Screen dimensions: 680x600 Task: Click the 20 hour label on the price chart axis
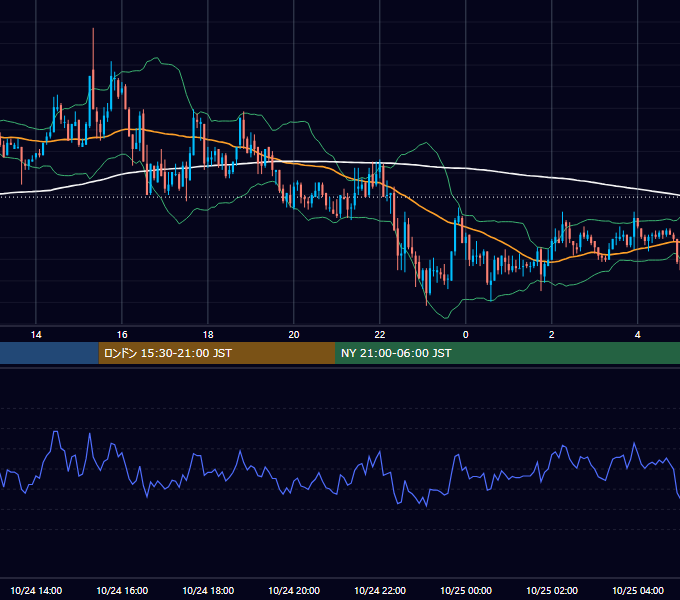(x=294, y=335)
